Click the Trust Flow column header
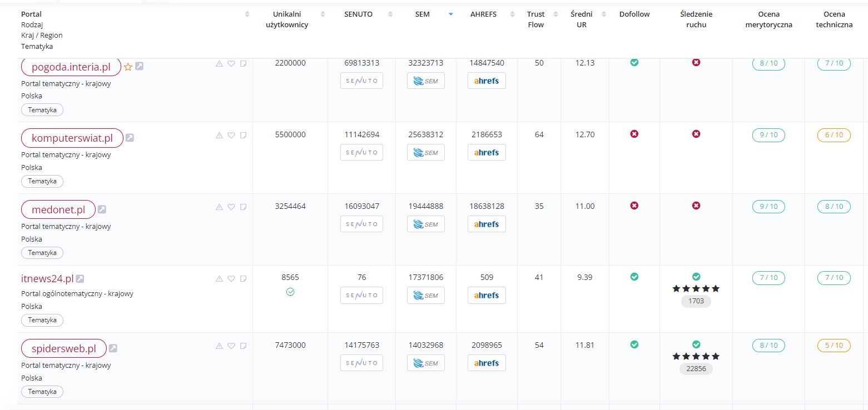 point(536,19)
